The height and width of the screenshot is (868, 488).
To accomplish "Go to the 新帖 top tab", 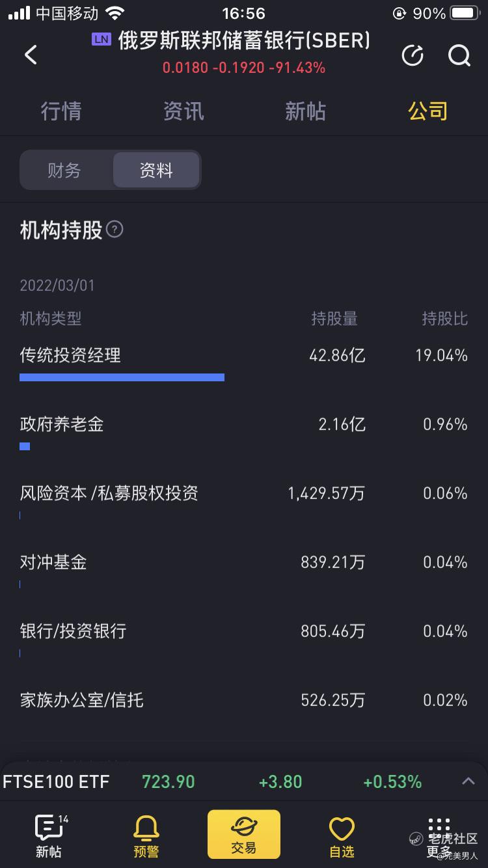I will pos(305,111).
